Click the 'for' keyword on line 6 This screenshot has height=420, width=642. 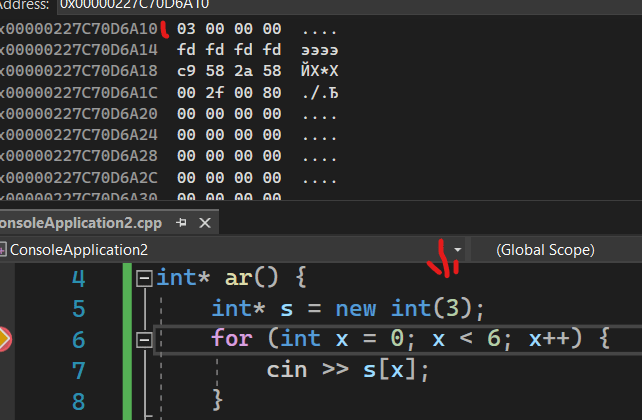pos(232,339)
